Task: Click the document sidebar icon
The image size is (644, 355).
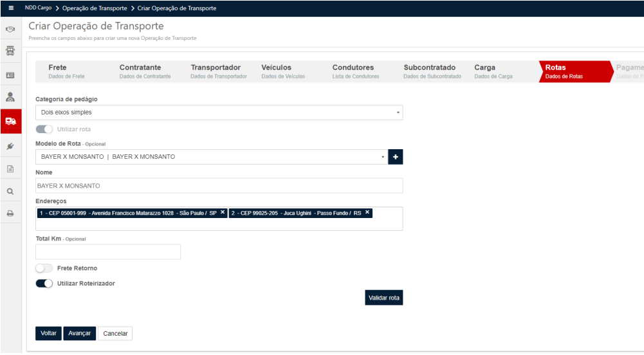Action: click(x=10, y=168)
